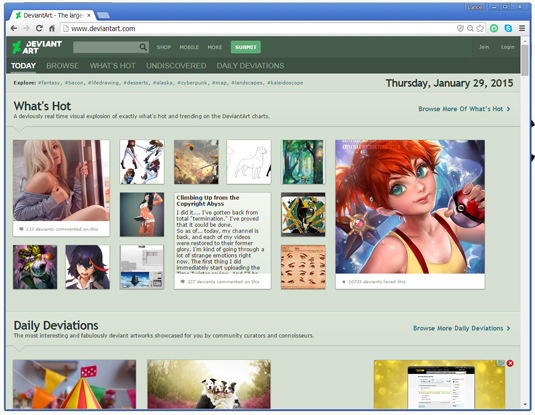Screen dimensions: 535x415
Task: Open a new browser tab
Action: coord(103,15)
